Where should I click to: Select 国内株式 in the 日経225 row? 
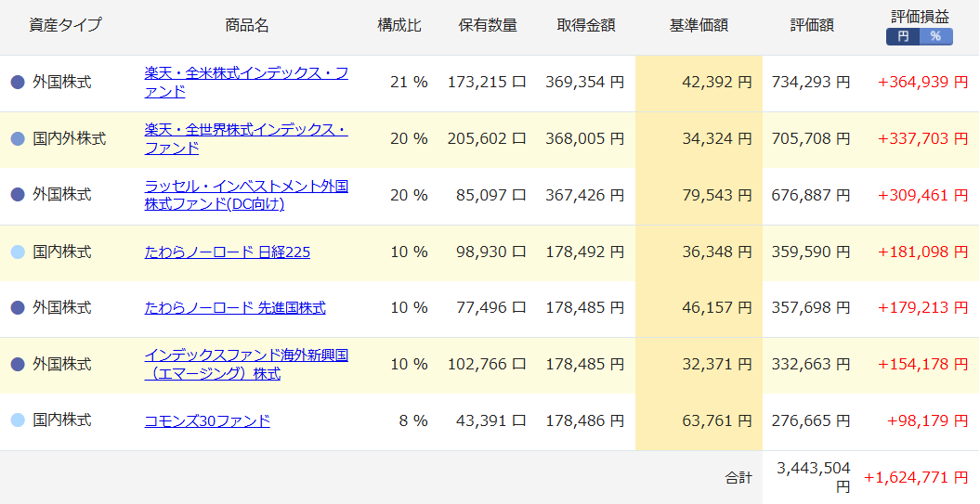62,252
